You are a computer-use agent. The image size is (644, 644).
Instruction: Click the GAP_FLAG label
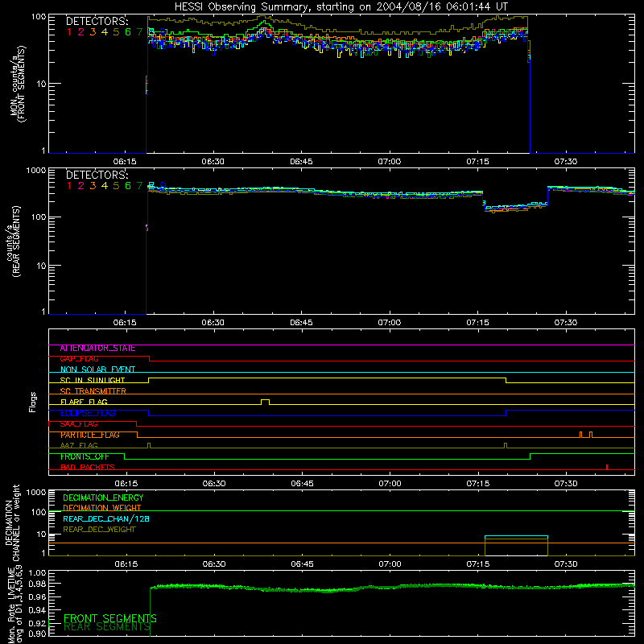pos(79,359)
